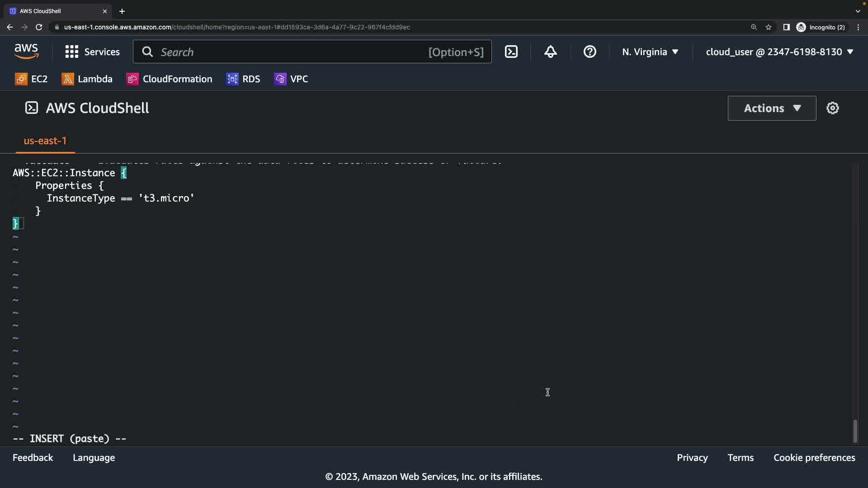Screen dimensions: 868x488
Task: Open the Actions dropdown
Action: point(772,108)
